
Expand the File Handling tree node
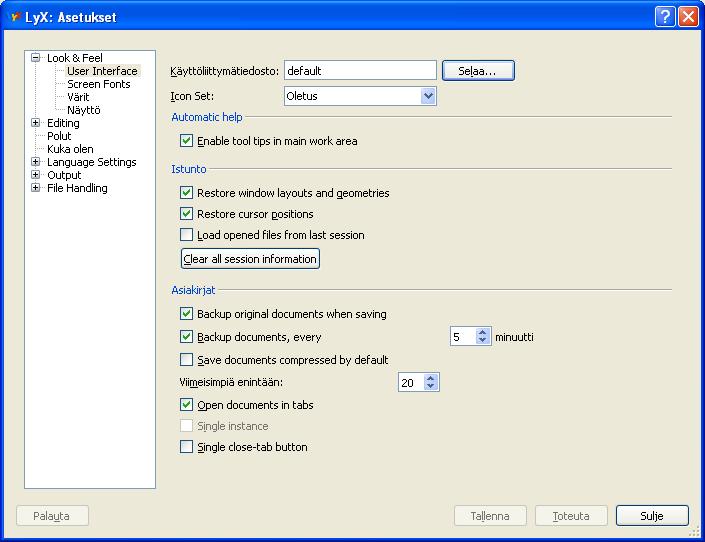coord(36,188)
